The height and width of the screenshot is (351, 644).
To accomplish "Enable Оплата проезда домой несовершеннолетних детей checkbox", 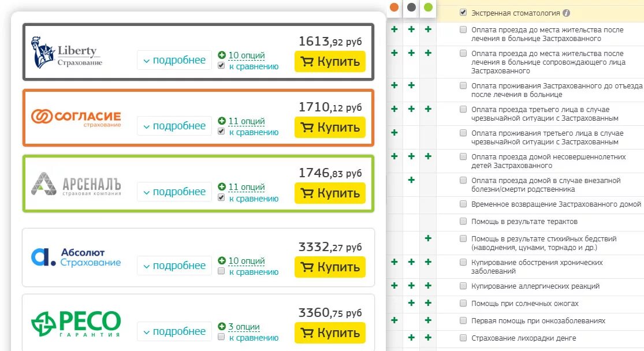I will [x=463, y=156].
